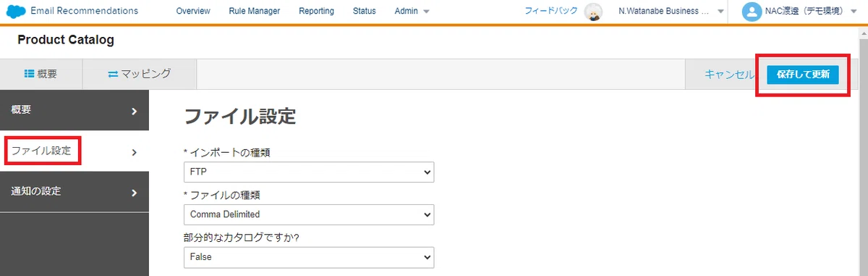Image resolution: width=868 pixels, height=276 pixels.
Task: Select 通知の設定 in the left sidebar
Action: (x=75, y=192)
